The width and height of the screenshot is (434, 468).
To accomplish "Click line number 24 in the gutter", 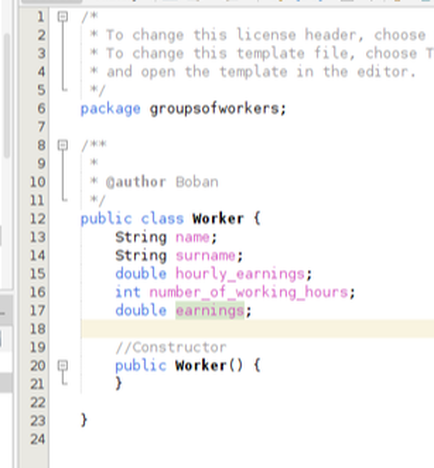I will coord(38,439).
